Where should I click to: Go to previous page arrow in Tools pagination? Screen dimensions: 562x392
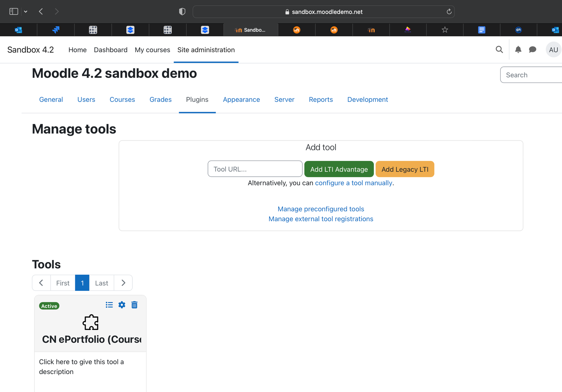point(41,283)
